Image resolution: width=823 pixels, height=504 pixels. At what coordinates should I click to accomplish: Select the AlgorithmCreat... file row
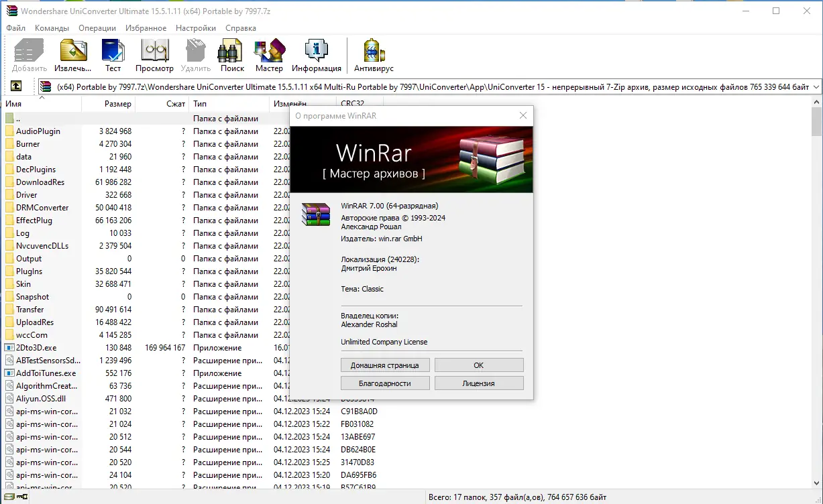[146, 386]
